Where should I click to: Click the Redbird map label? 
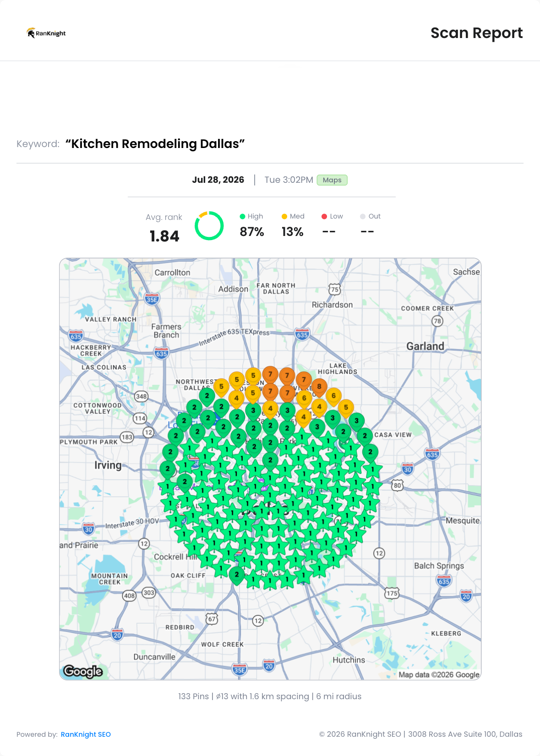pos(180,628)
